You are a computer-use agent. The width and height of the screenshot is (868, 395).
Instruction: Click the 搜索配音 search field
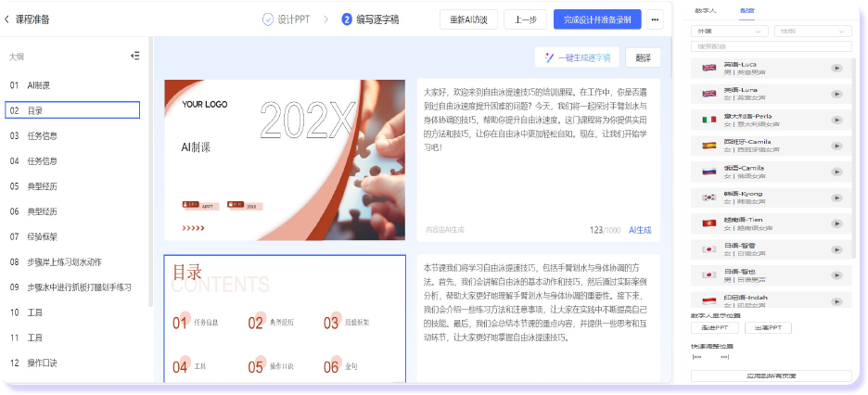(770, 45)
